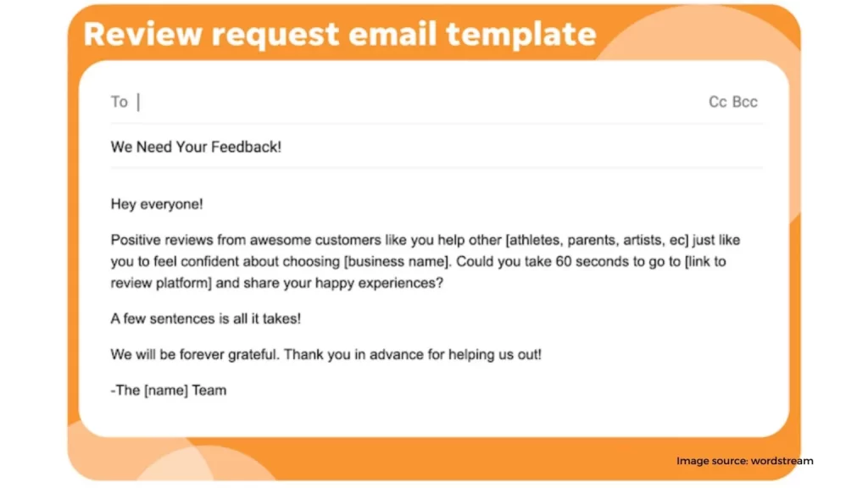868x488 pixels.
Task: Click the To label
Action: click(119, 102)
